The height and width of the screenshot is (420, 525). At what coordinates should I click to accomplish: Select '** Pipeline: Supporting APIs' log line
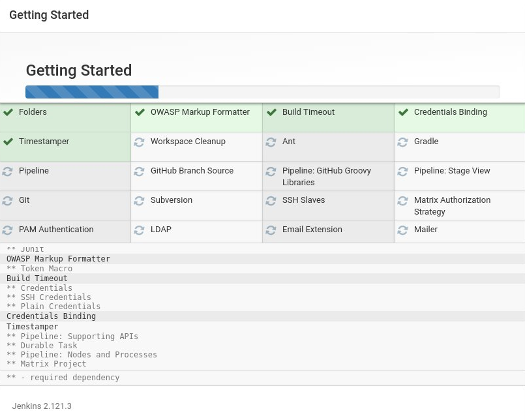coord(72,337)
